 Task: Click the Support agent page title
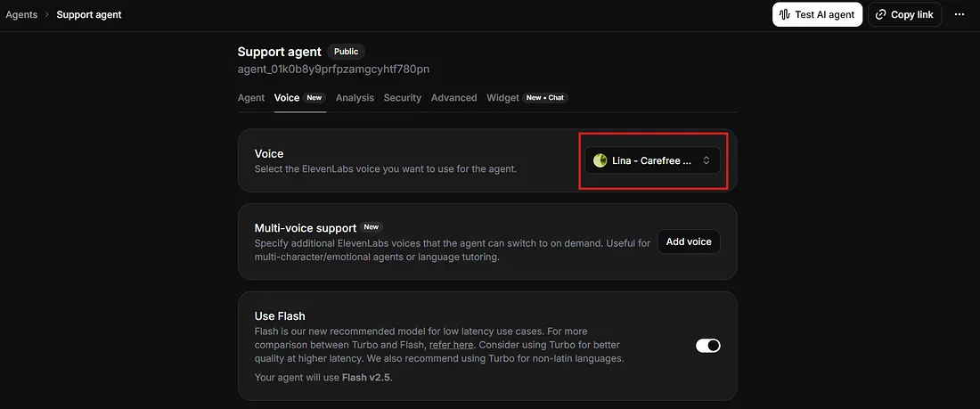pyautogui.click(x=280, y=52)
